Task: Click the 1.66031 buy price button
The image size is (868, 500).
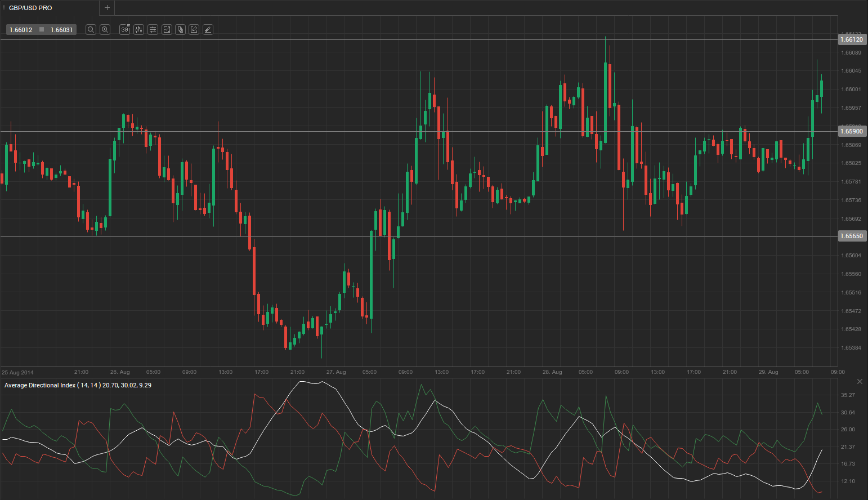Action: point(62,30)
